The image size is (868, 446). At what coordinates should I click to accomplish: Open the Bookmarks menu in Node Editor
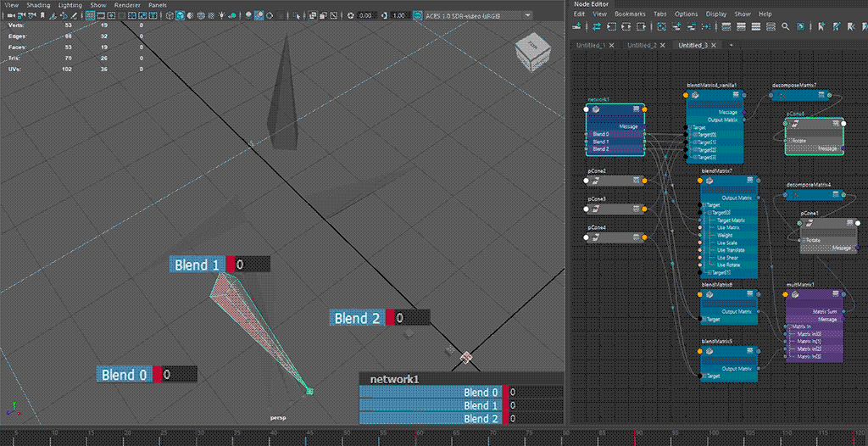tap(630, 14)
